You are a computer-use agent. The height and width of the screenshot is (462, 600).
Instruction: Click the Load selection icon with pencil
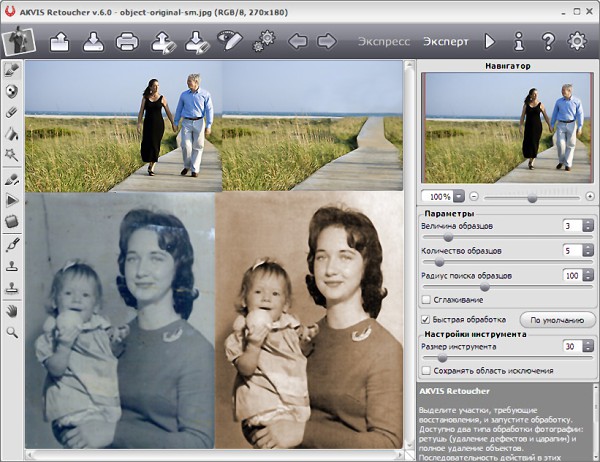(163, 42)
